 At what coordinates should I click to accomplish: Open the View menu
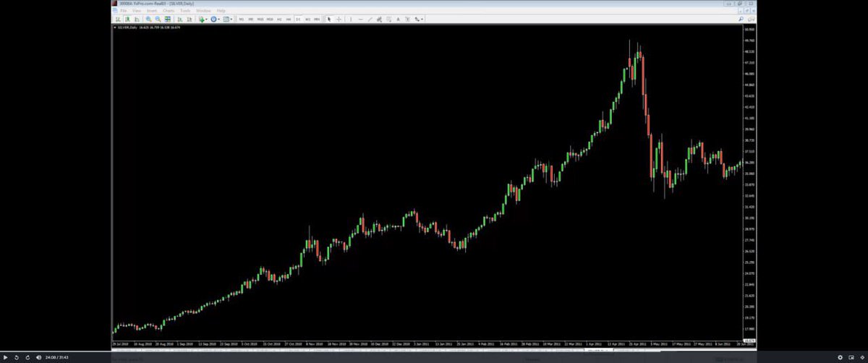[x=137, y=11]
